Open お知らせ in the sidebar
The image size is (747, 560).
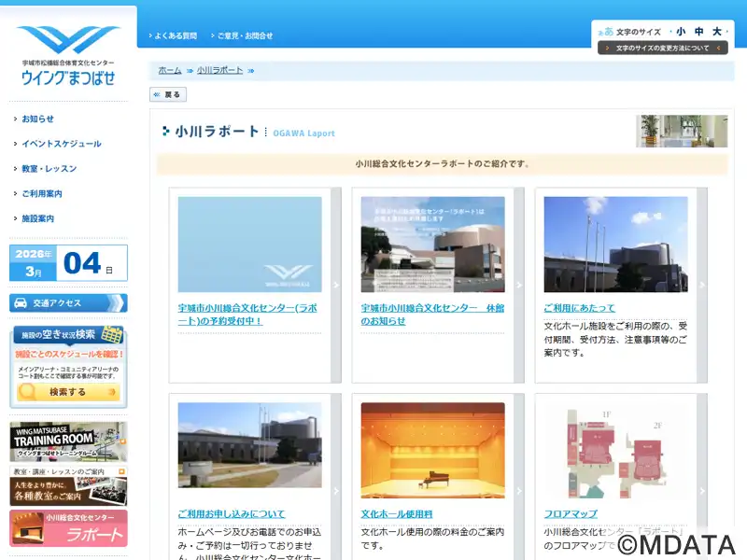38,119
